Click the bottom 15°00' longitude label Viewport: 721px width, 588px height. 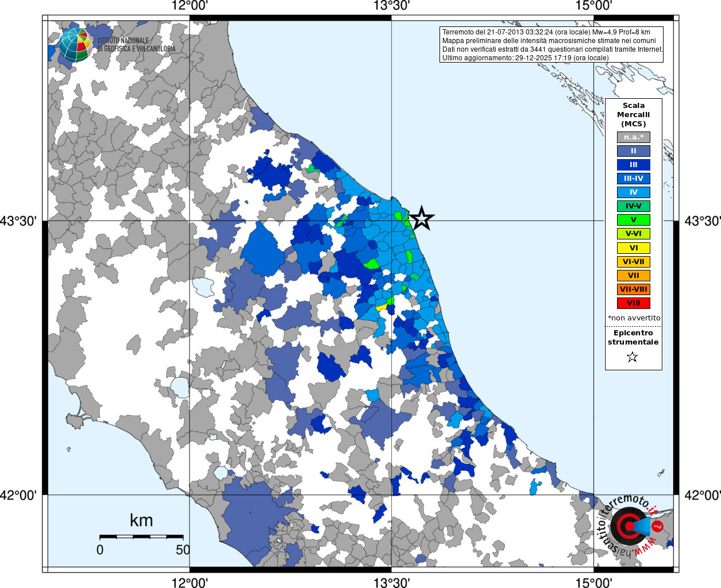tap(593, 582)
